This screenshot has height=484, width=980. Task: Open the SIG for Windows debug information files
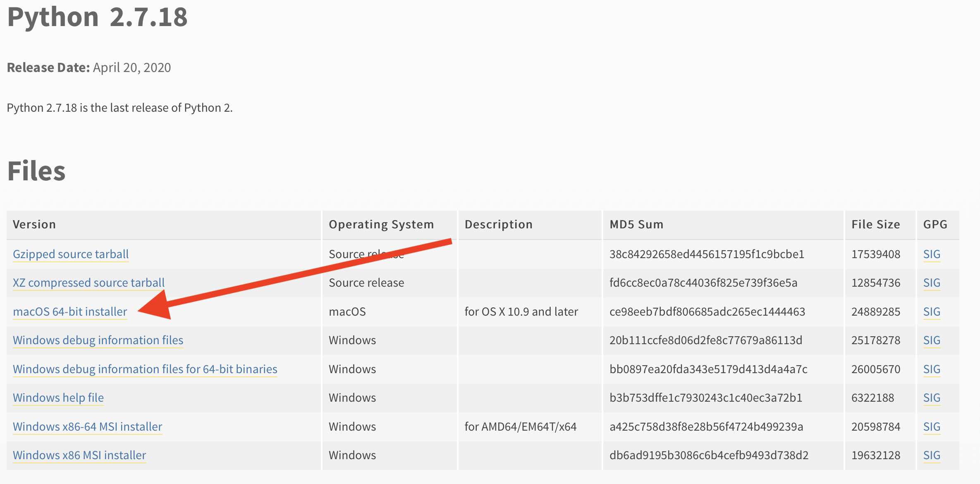coord(931,340)
